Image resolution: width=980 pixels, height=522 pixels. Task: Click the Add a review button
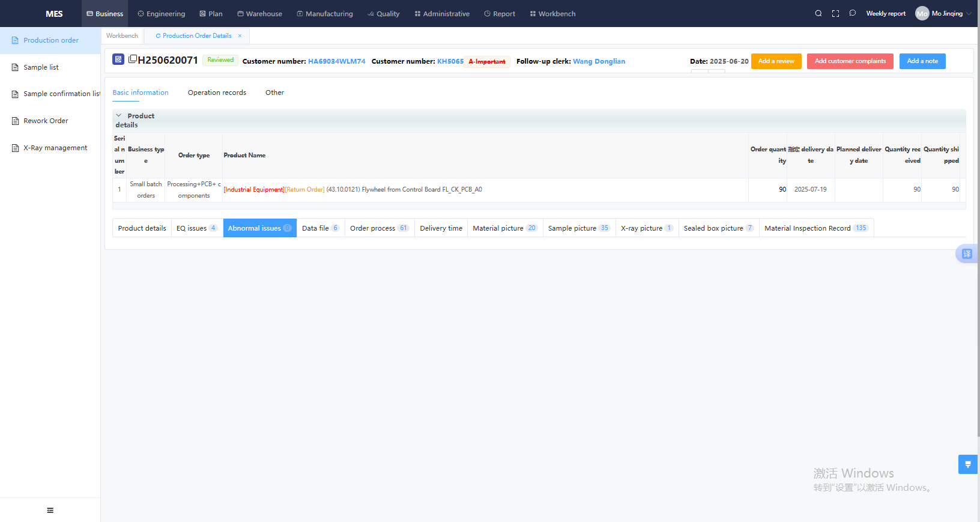click(x=776, y=61)
